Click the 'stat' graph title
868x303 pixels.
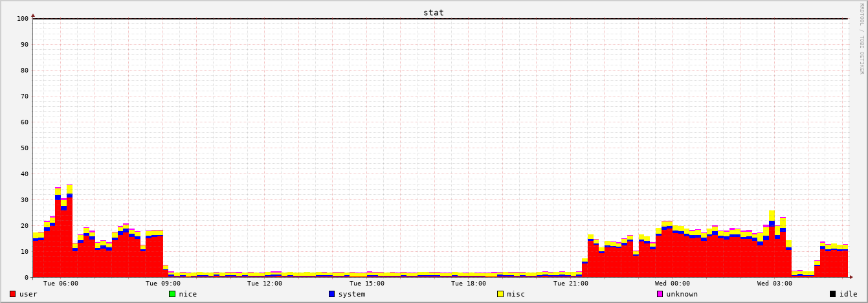pos(434,12)
